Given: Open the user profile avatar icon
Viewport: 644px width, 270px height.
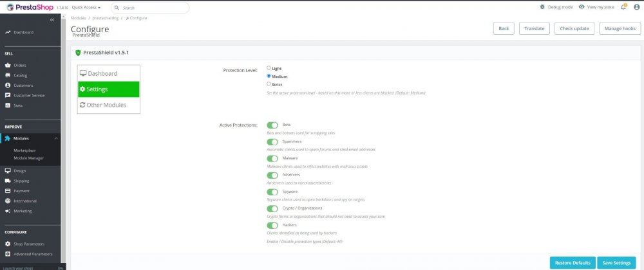Looking at the screenshot, I should pyautogui.click(x=637, y=7).
